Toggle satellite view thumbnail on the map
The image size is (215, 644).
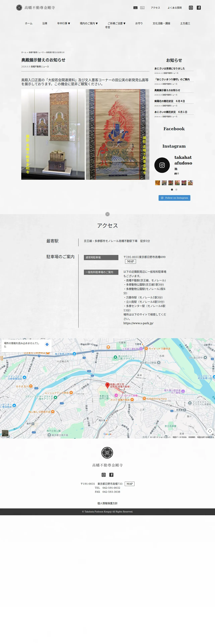click(x=5, y=433)
